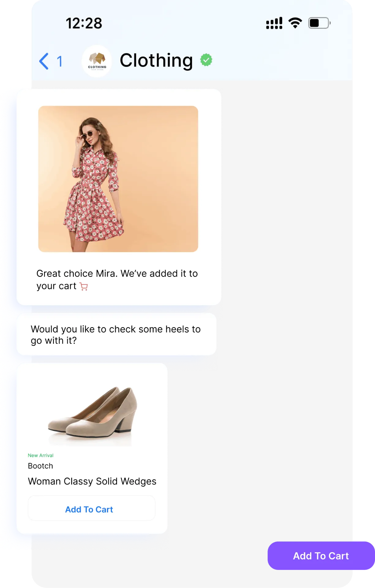Select the 'Great choice Mira' message text
This screenshot has height=588, width=375.
pos(117,280)
